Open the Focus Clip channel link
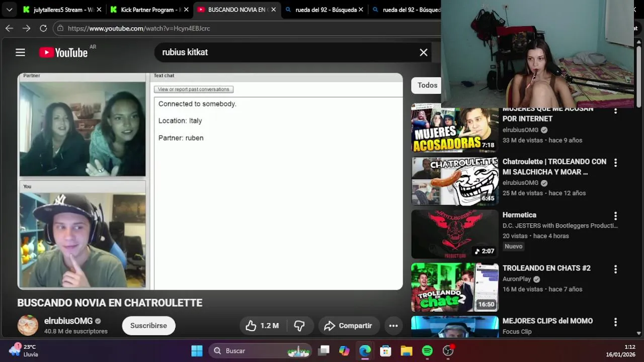 coord(517,332)
